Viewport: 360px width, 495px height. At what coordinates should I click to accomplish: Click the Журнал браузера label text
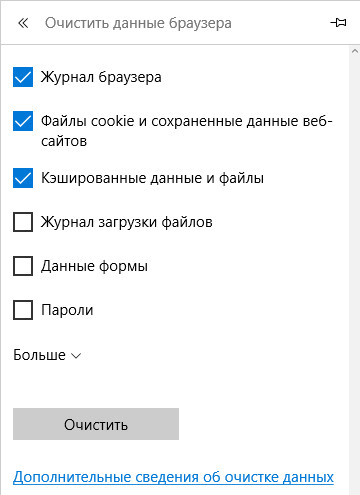tap(101, 77)
